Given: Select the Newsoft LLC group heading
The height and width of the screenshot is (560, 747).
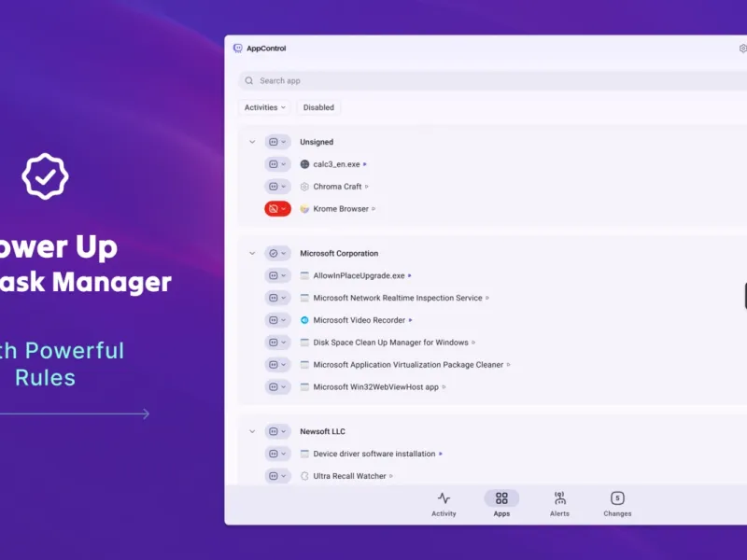Looking at the screenshot, I should pos(322,431).
